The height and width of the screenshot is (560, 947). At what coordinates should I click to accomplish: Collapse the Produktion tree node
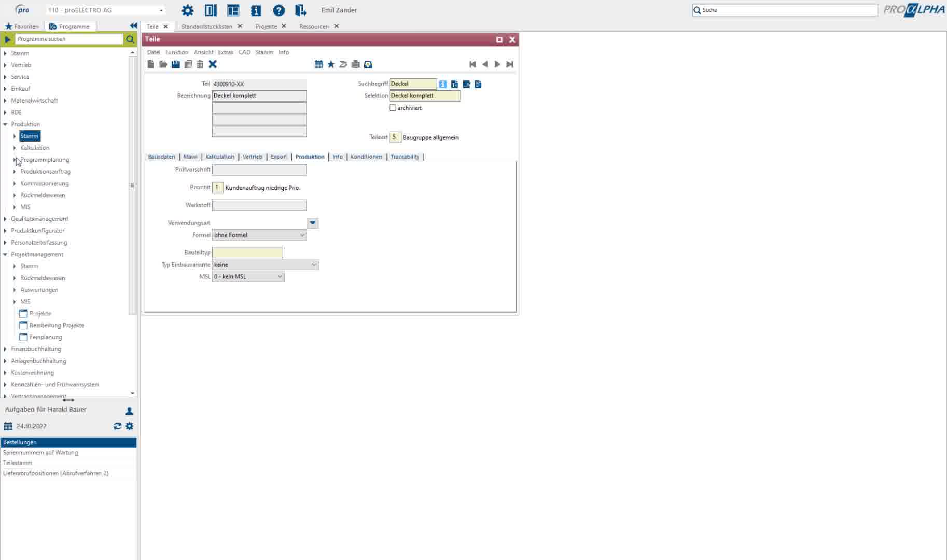point(5,124)
